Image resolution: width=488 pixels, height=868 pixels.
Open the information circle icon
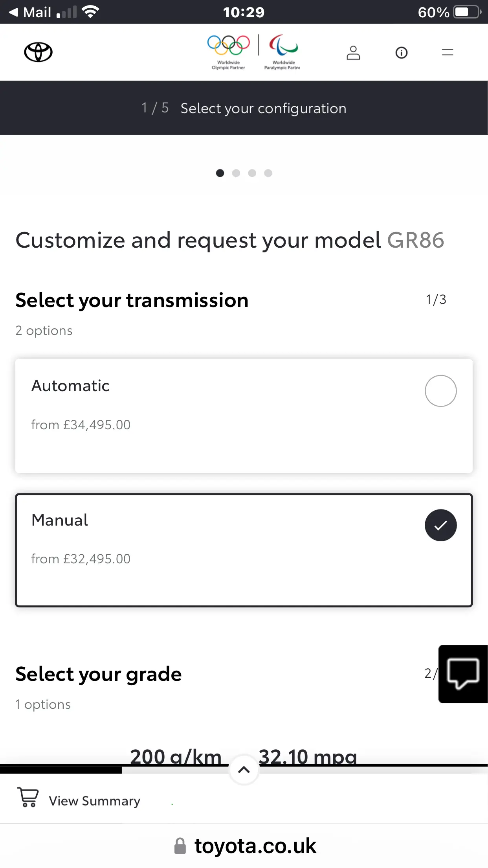(x=401, y=53)
